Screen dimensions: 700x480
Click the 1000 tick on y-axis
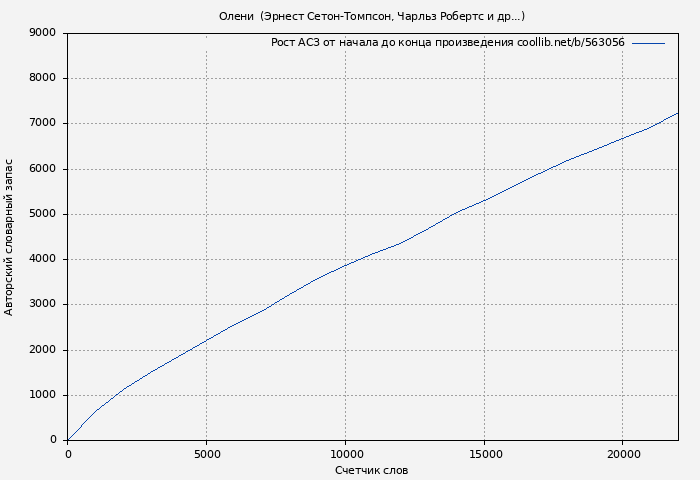click(x=43, y=395)
